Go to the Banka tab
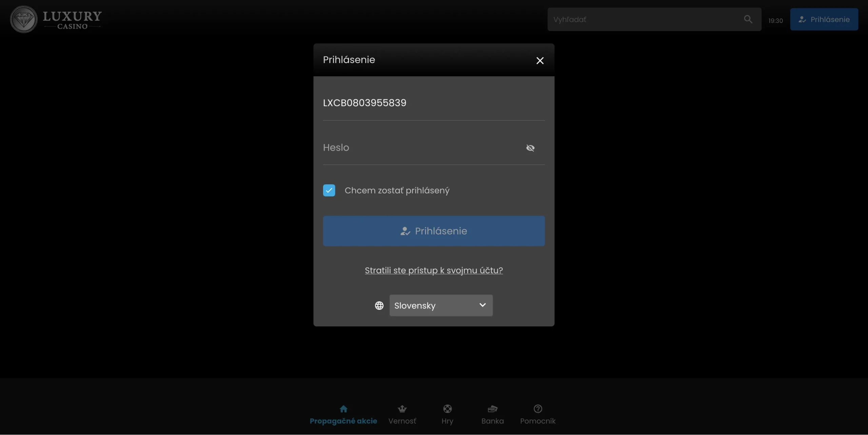The width and height of the screenshot is (868, 435). tap(492, 415)
